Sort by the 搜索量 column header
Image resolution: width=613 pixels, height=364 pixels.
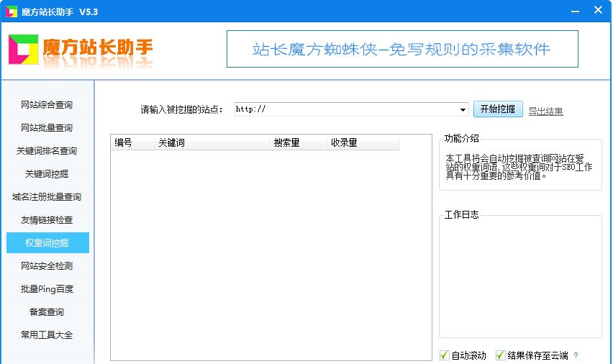click(x=298, y=142)
